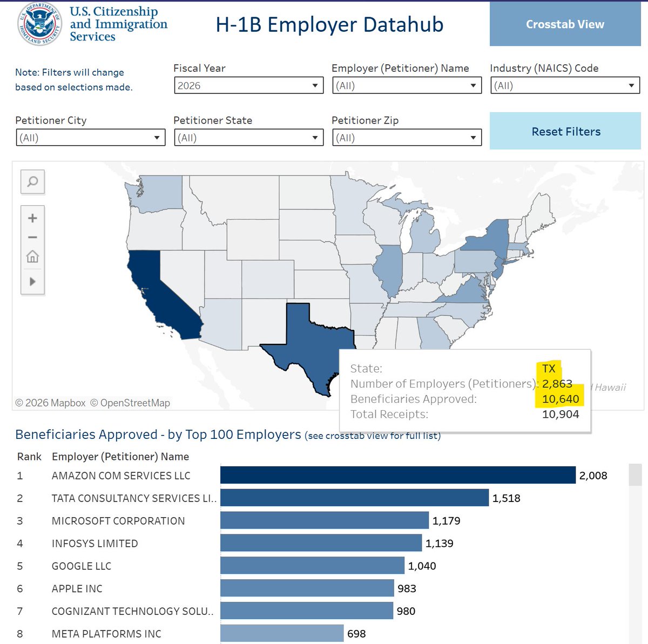The height and width of the screenshot is (644, 648).
Task: Click the Meta Platforms Inc bar
Action: (x=282, y=634)
